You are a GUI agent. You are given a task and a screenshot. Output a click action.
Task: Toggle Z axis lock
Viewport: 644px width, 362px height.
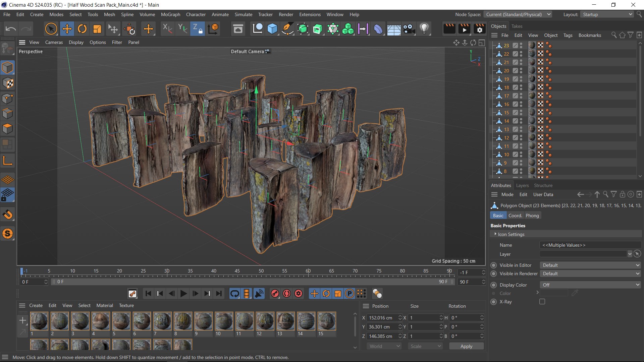point(197,29)
